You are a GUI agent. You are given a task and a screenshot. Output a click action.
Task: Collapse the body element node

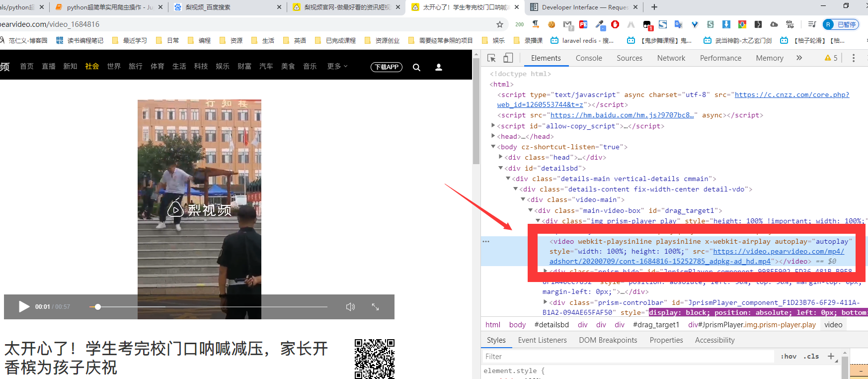pyautogui.click(x=493, y=147)
